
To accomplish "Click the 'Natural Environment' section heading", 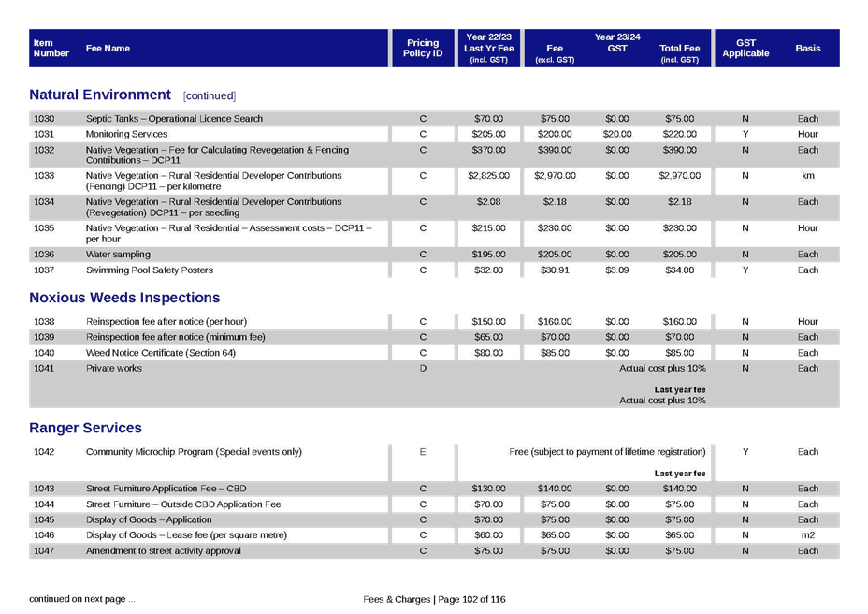I will point(100,95).
